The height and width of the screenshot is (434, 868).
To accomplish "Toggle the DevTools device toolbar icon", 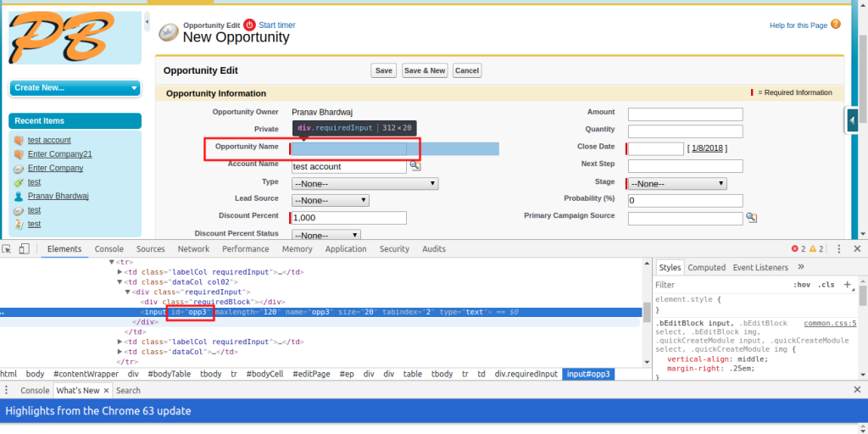I will pos(24,249).
